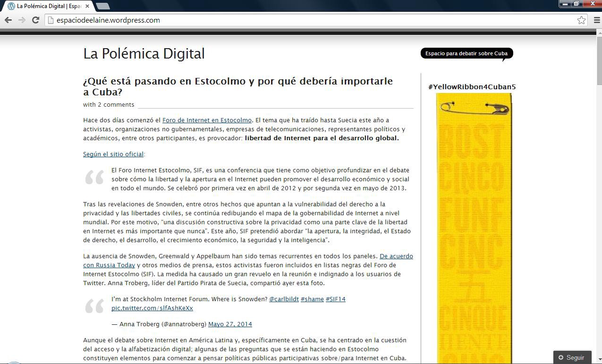Open the 'Mayo 27, 2014' tweet date link
Screen dimensions: 602x364
tap(230, 324)
